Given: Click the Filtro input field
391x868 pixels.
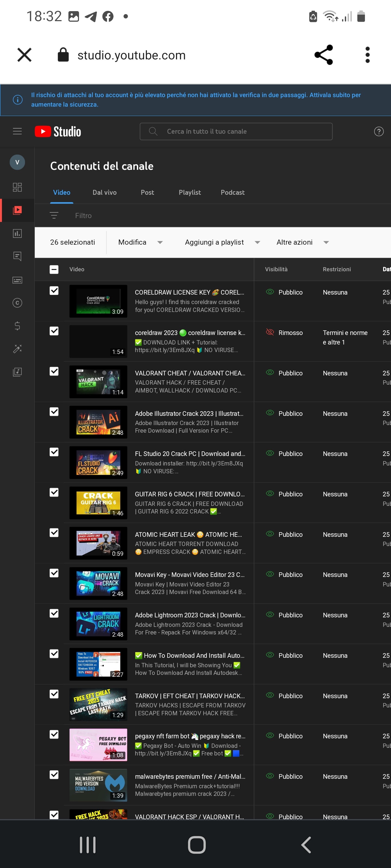Looking at the screenshot, I should [83, 216].
